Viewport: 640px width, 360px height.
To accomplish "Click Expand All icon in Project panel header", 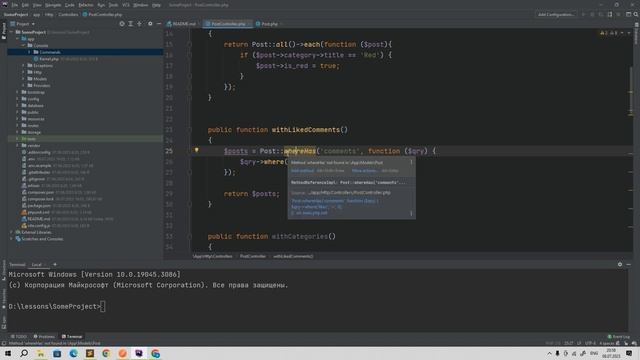I will tap(131, 24).
